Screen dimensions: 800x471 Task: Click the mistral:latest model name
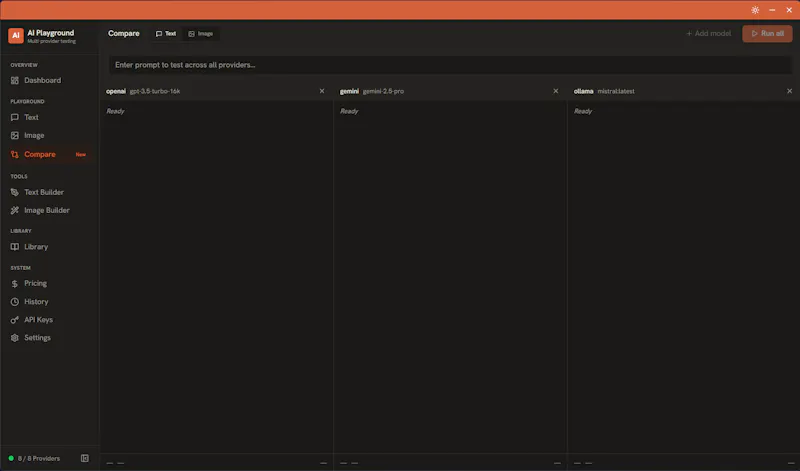[x=616, y=91]
